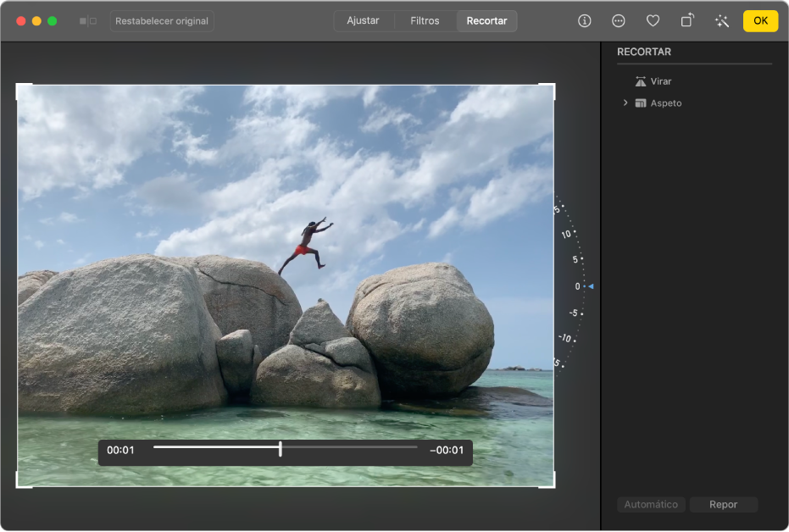Switch to the Ajustar tab
This screenshot has height=532, width=789.
[363, 21]
